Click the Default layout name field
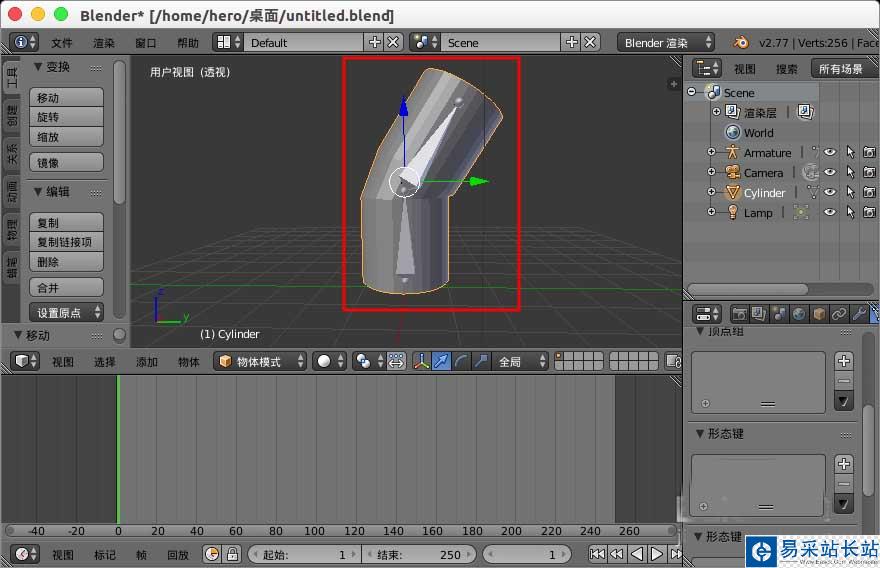Screen dimensions: 880x568 (304, 43)
